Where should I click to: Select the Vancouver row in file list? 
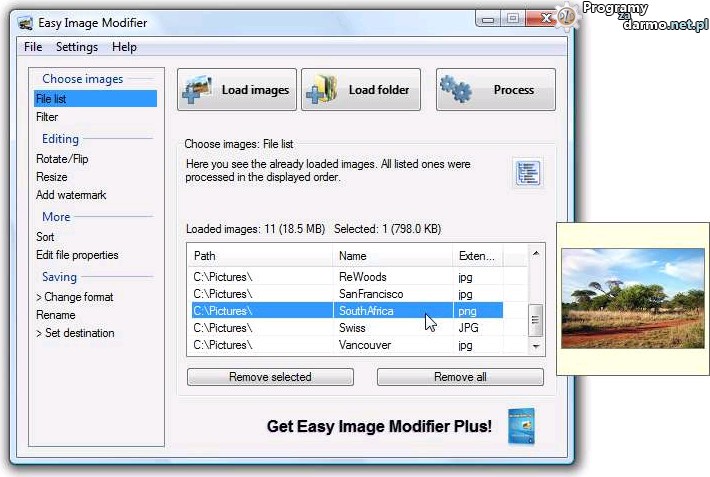click(x=366, y=345)
